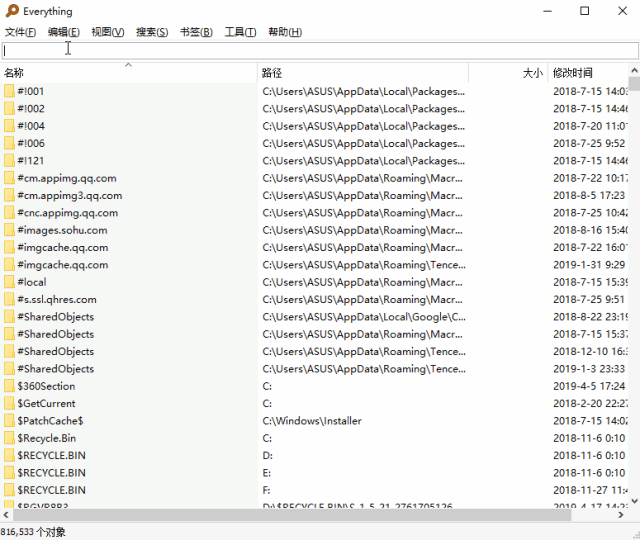Open the 搜索(S) menu

click(x=152, y=32)
